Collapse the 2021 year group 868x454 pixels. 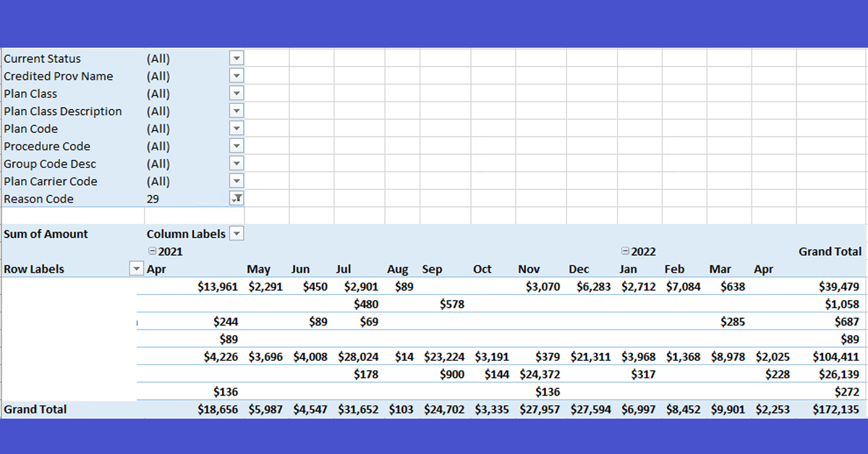152,252
